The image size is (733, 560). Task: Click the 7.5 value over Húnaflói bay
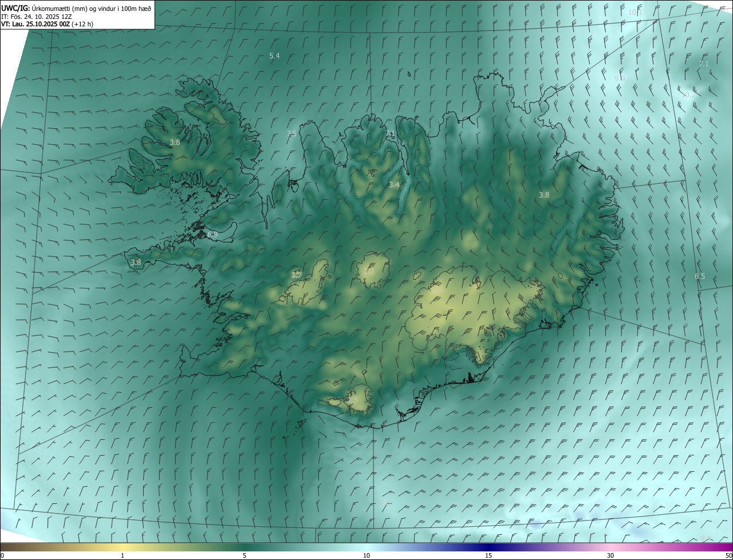click(291, 133)
